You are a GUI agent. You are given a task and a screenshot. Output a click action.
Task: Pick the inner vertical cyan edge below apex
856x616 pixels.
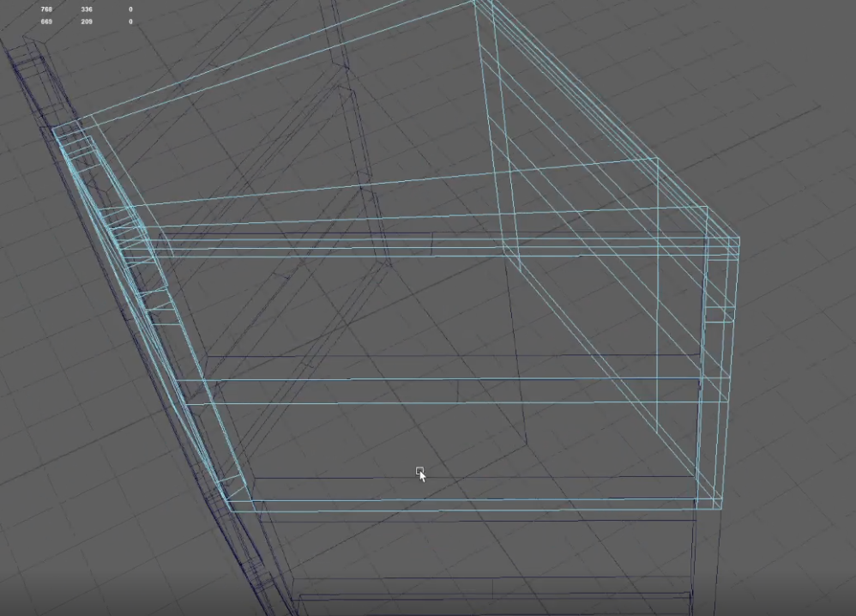point(497,129)
